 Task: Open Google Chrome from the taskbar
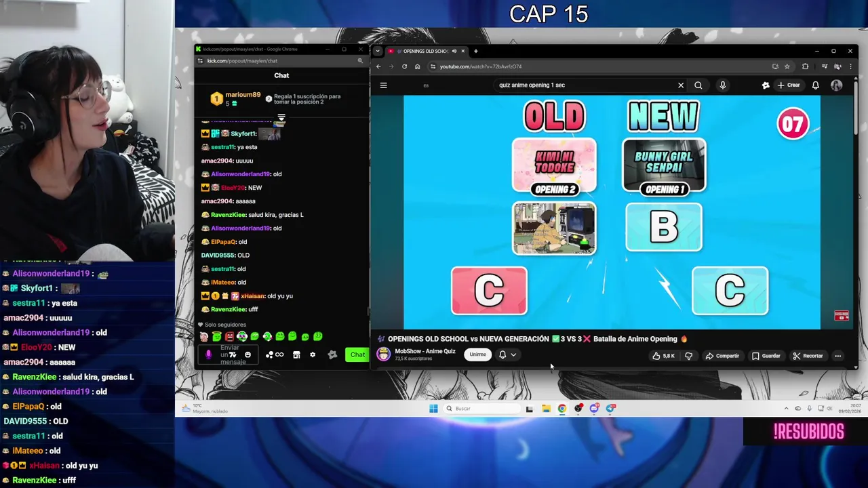(562, 408)
